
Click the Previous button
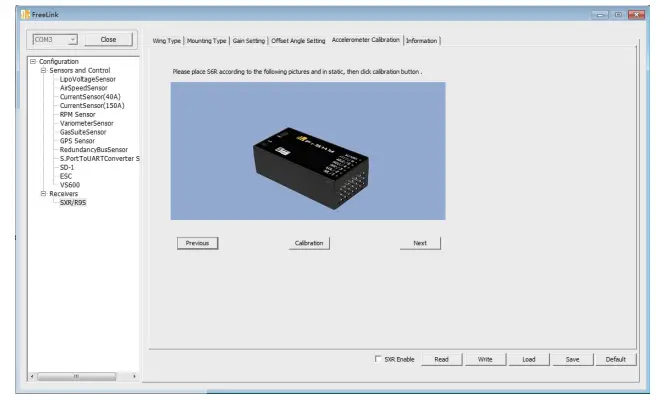click(x=197, y=243)
